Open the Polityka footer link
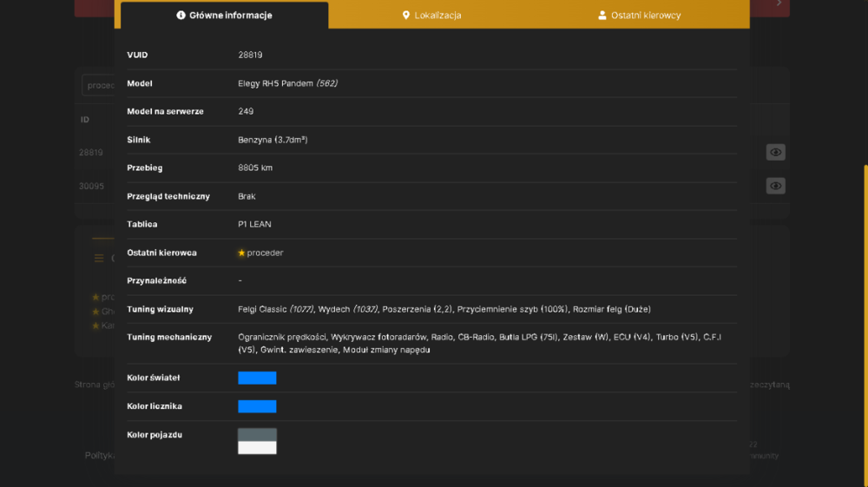The width and height of the screenshot is (868, 487). (100, 456)
